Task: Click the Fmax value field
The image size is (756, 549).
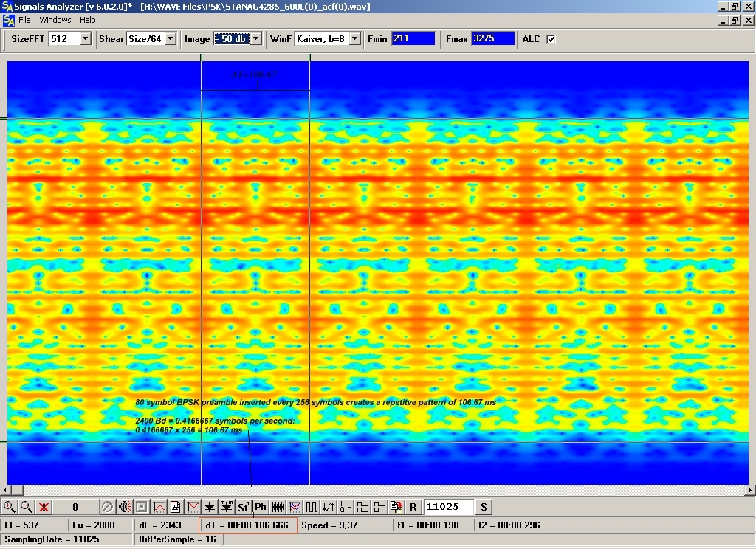Action: pos(492,39)
